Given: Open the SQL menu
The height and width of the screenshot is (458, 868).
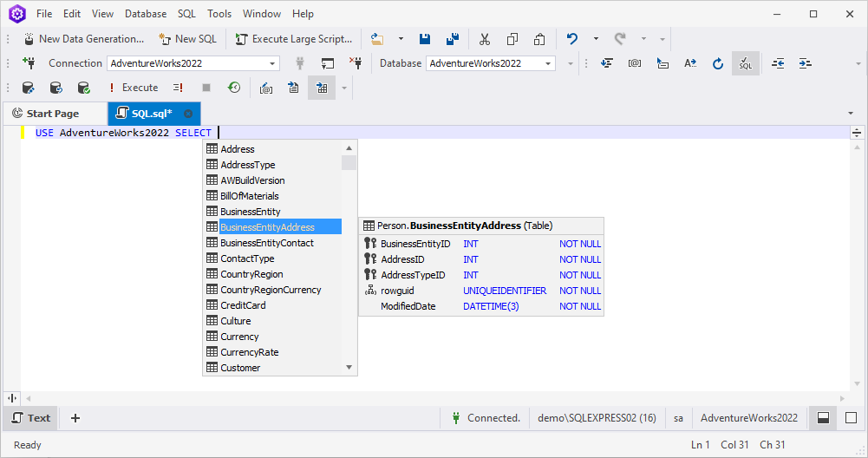Looking at the screenshot, I should tap(186, 14).
